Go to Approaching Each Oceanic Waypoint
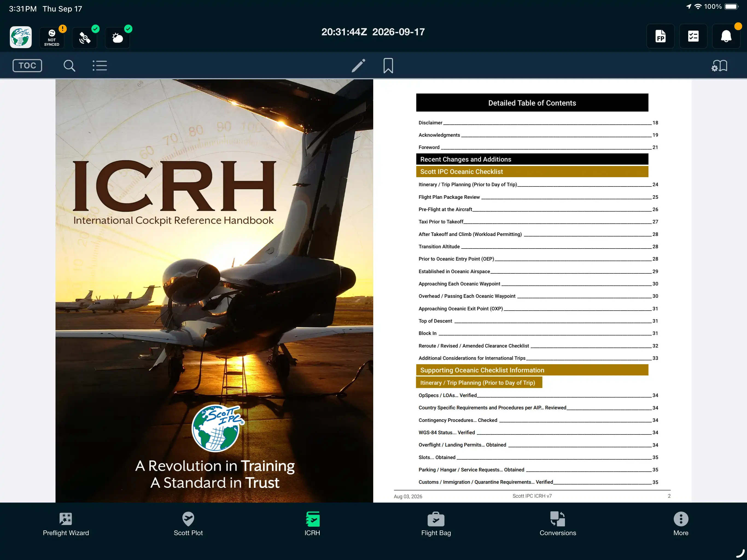The image size is (747, 560). pos(538,284)
